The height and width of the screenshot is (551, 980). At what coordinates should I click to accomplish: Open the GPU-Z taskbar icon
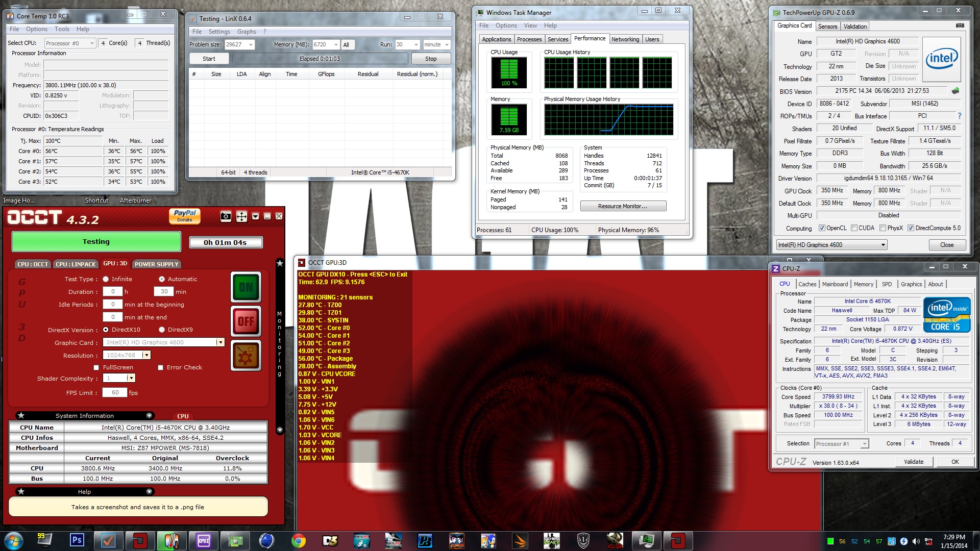(x=235, y=540)
